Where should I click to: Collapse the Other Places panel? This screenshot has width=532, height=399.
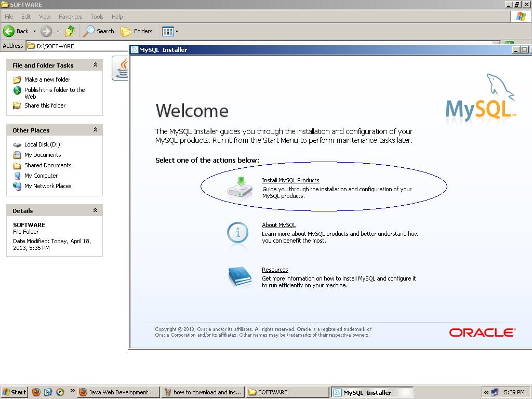point(96,129)
